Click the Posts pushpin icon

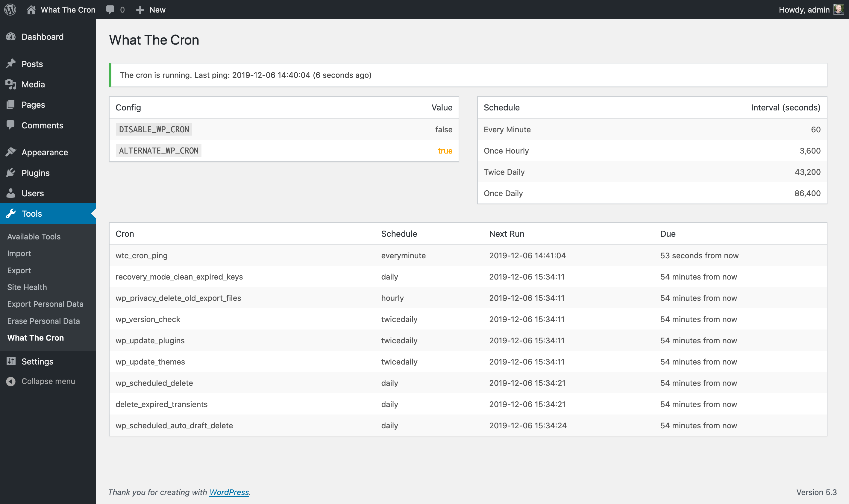point(11,63)
